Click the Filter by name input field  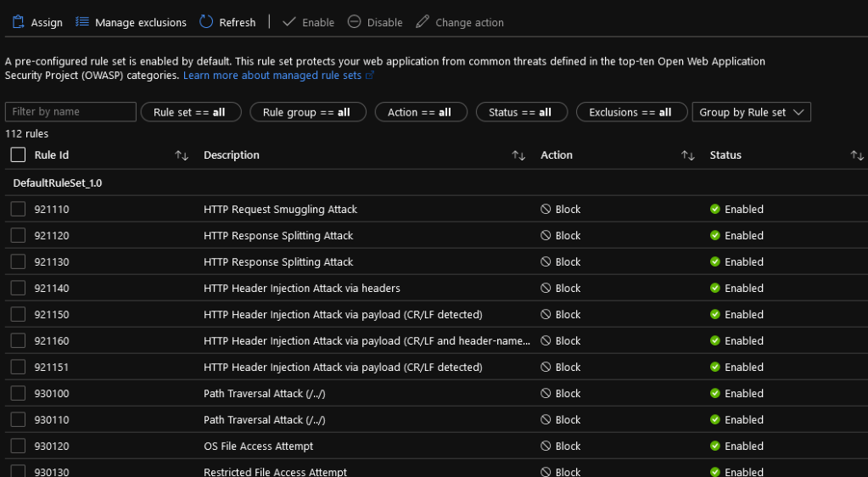tap(70, 112)
